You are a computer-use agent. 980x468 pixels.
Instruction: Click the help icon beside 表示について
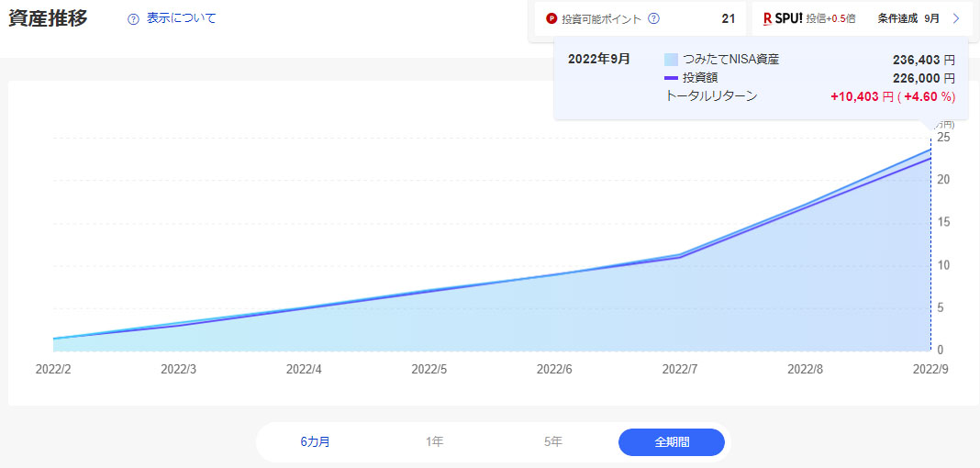[x=133, y=18]
